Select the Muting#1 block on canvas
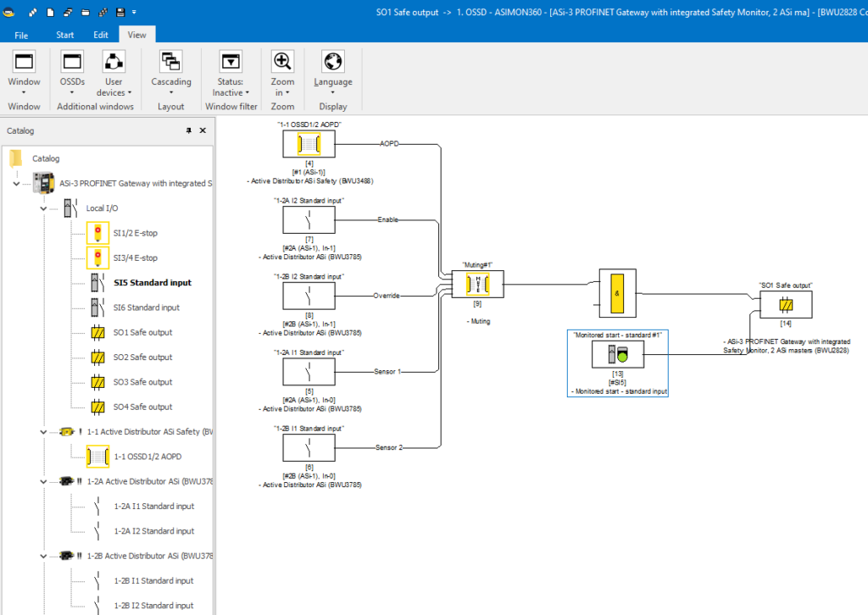Image resolution: width=868 pixels, height=615 pixels. coord(478,284)
